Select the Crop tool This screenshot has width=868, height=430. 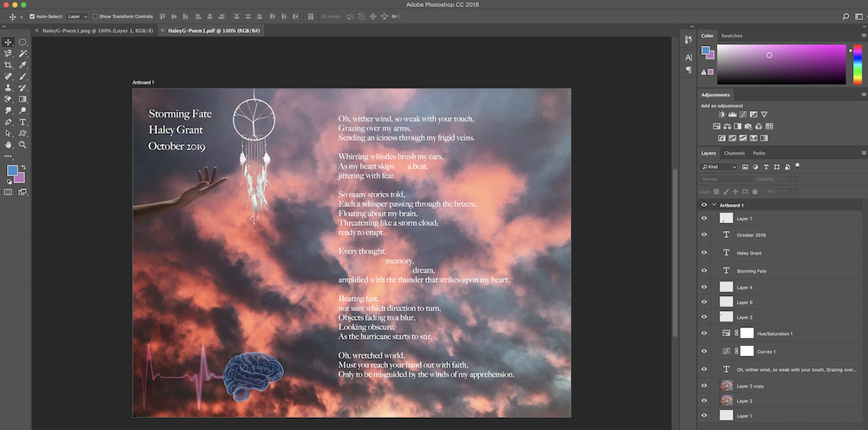point(9,65)
